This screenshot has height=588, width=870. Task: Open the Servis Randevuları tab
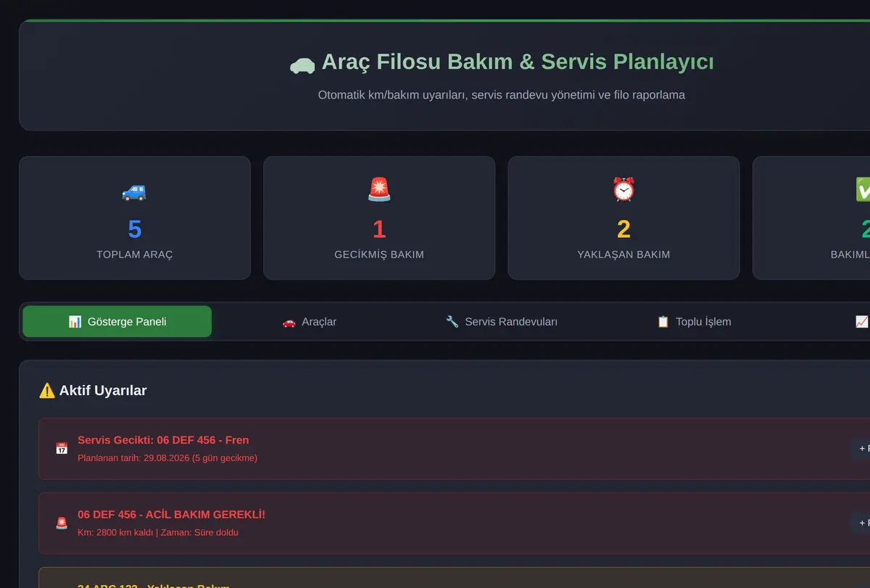[502, 321]
